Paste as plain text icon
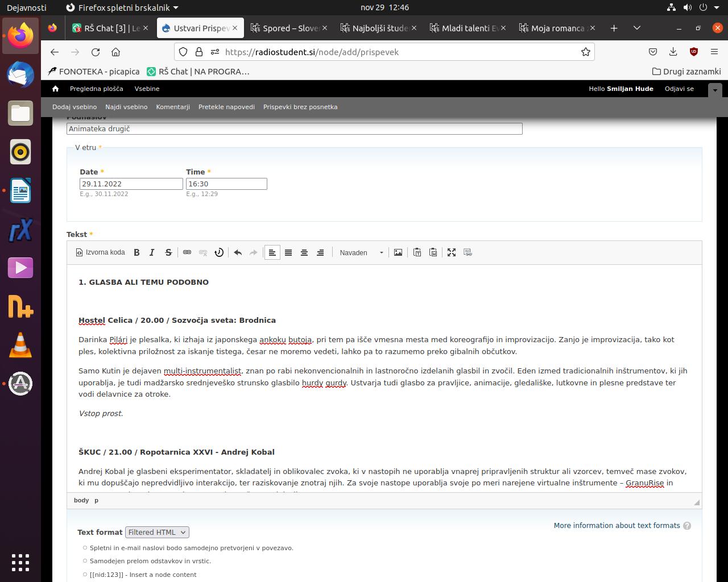 [x=417, y=252]
